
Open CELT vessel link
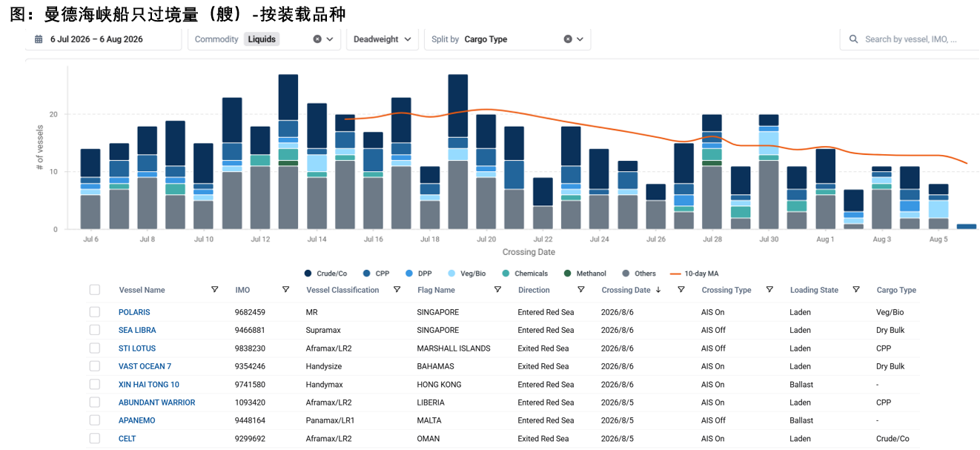128,438
